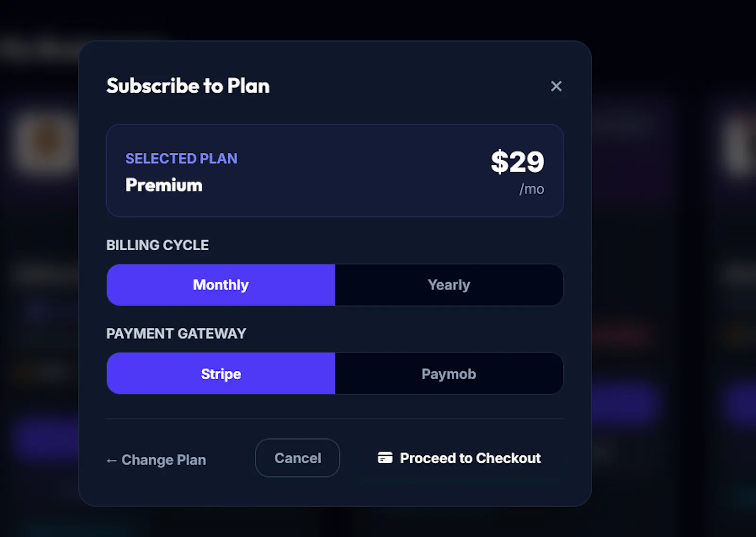Click the PAYMENT GATEWAY section label
Screen dimensions: 756x537
coord(176,333)
